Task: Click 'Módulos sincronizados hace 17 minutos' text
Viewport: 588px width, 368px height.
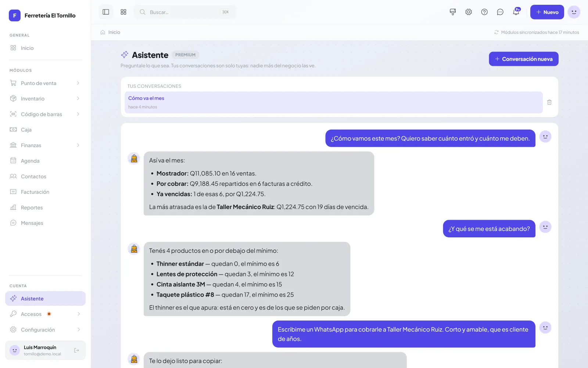Action: (x=540, y=32)
